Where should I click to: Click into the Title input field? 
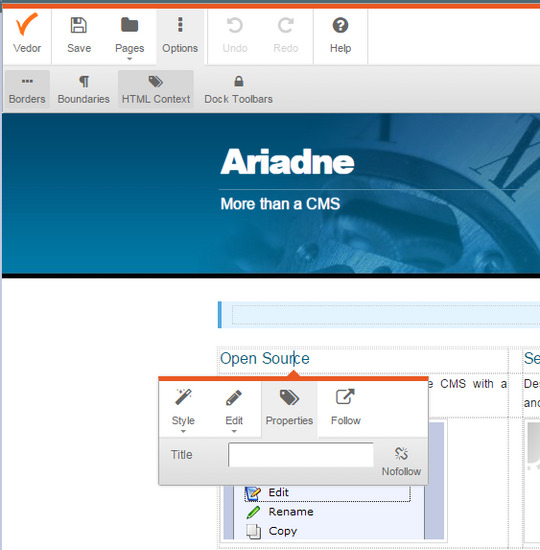[x=301, y=455]
